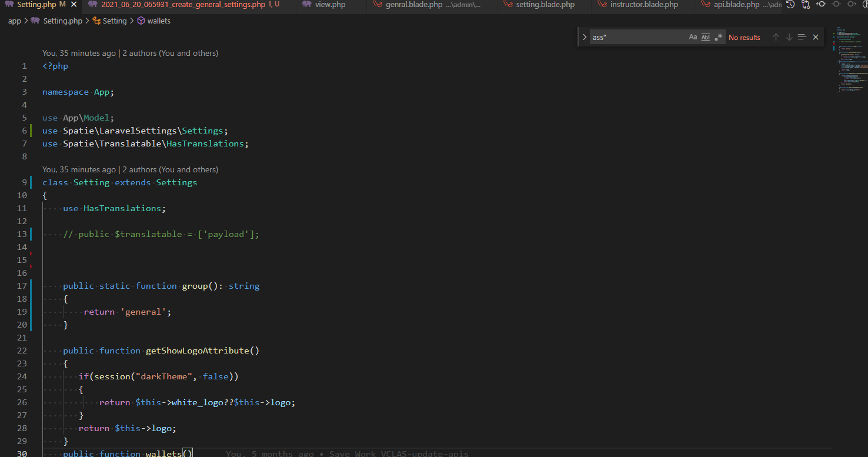This screenshot has height=457, width=868.
Task: Click PHP icon on view.php tab
Action: pyautogui.click(x=307, y=5)
